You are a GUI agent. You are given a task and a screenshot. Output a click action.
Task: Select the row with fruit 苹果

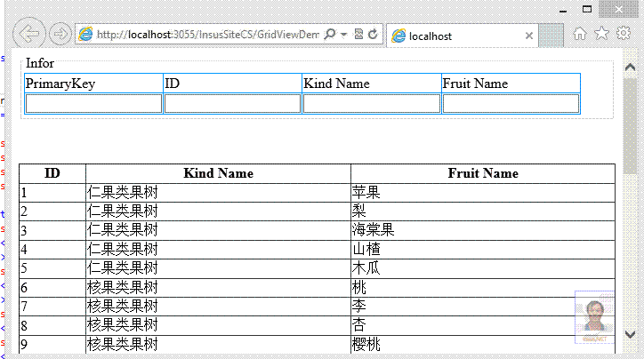pyautogui.click(x=317, y=193)
